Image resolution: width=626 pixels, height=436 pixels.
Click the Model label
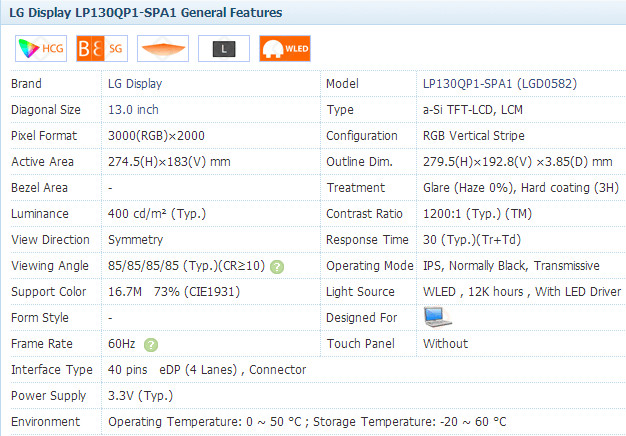tap(342, 83)
